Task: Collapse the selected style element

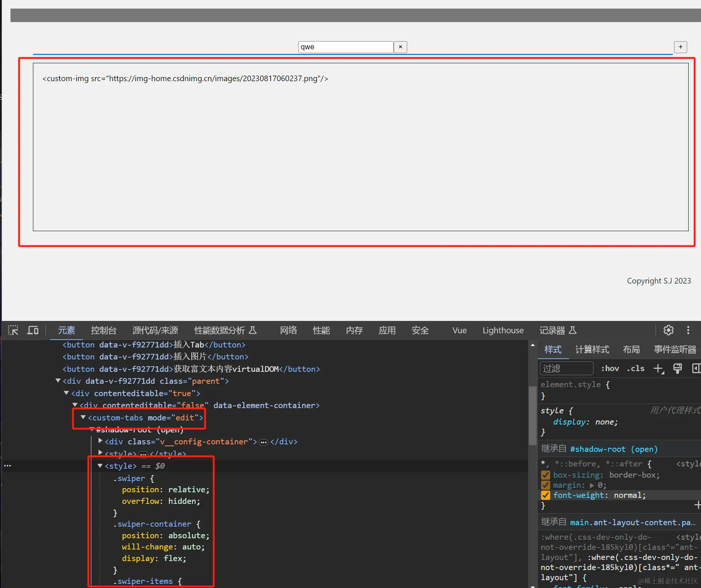Action: point(100,466)
